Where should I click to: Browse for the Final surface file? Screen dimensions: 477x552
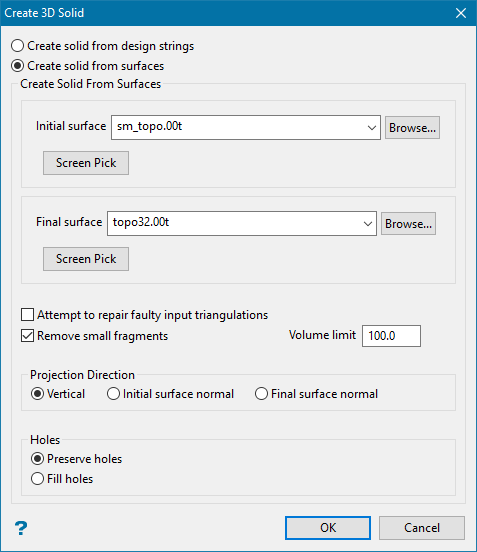[x=408, y=224]
